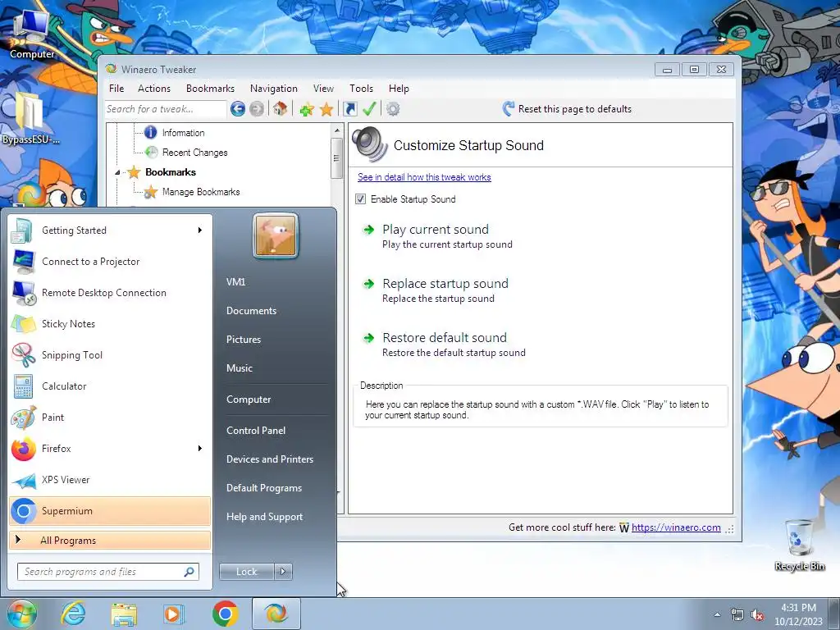Click the Reset page curved arrow icon
The width and height of the screenshot is (840, 630).
click(x=509, y=109)
